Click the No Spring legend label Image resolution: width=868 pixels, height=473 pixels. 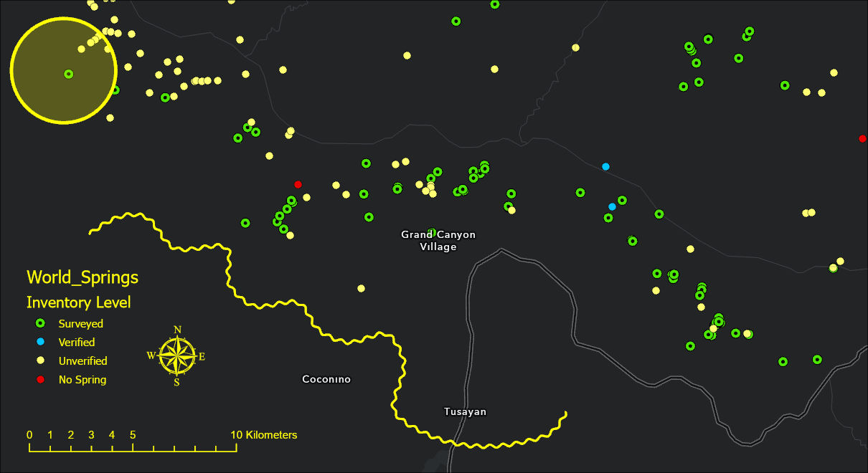[x=82, y=380]
